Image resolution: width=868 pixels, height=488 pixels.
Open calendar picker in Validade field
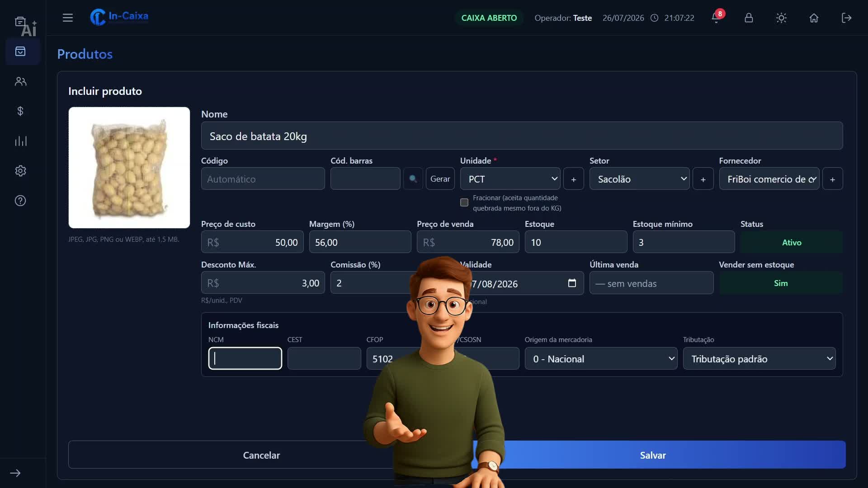[572, 283]
